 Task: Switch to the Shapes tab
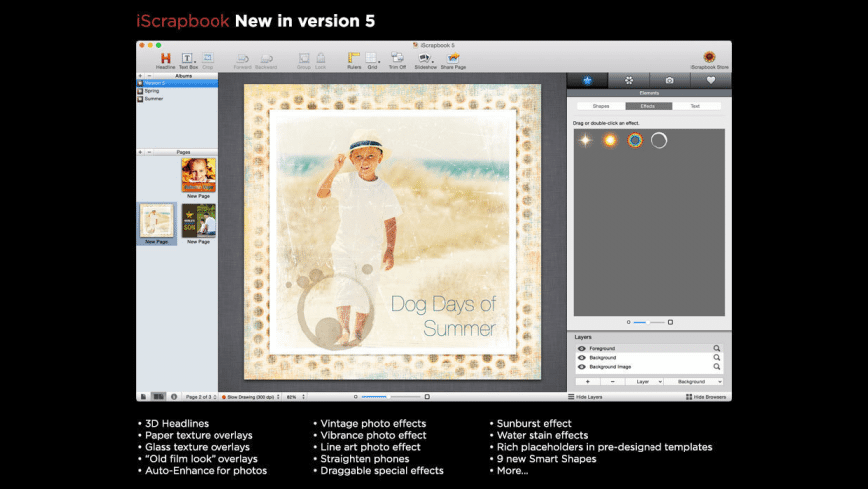pos(601,105)
